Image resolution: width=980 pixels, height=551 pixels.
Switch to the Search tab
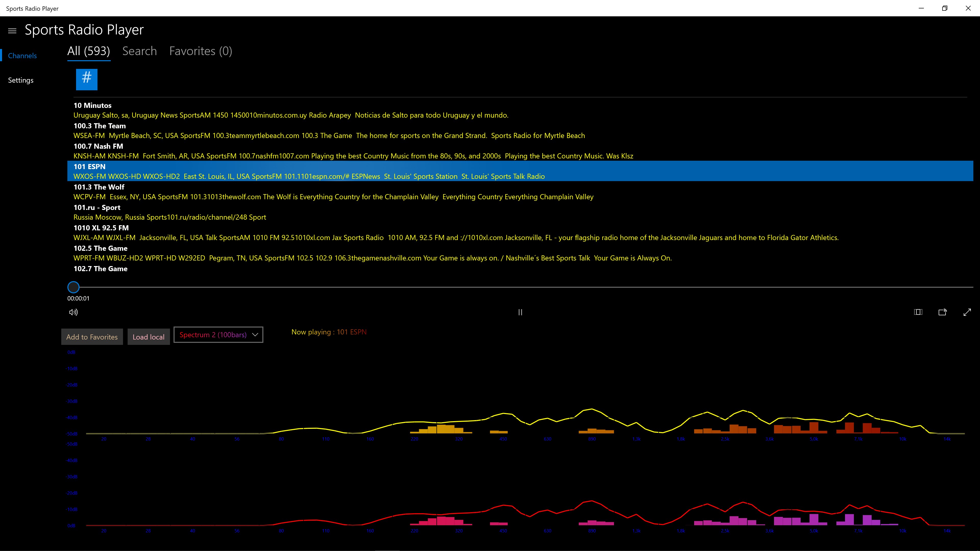139,51
